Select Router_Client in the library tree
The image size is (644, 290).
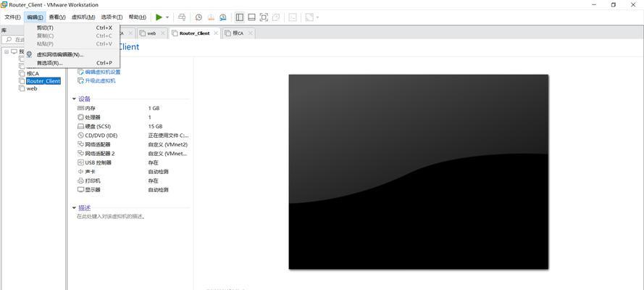pos(43,81)
